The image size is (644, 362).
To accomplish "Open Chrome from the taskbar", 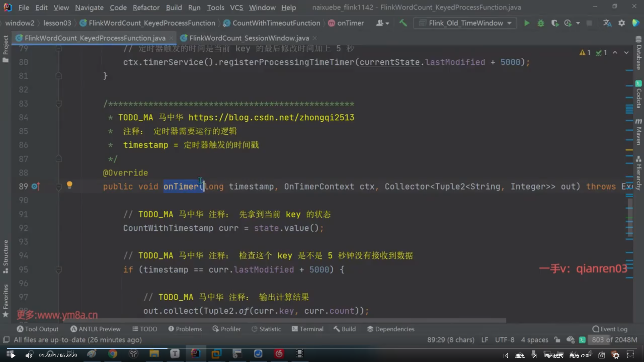I will (x=113, y=354).
